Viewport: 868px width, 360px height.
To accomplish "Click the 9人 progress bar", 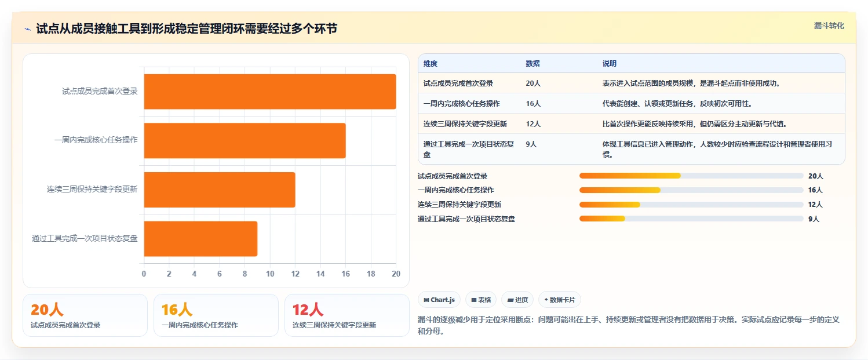I will tap(691, 219).
